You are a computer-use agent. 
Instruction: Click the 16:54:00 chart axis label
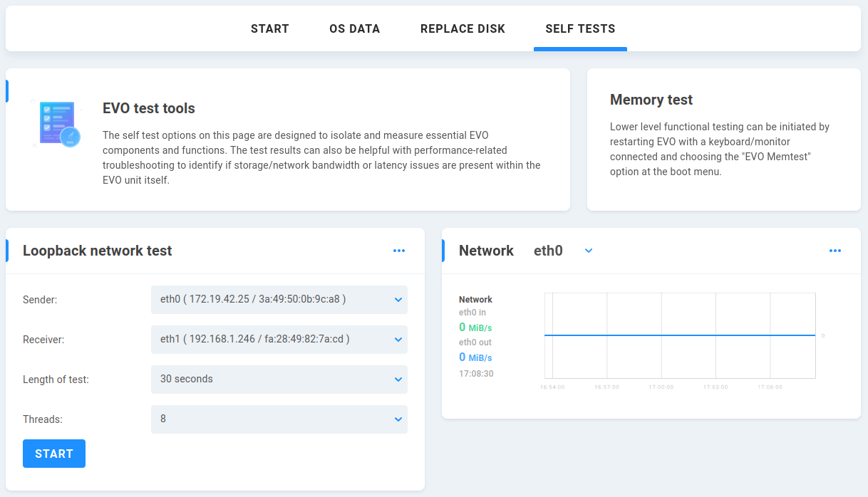click(552, 387)
